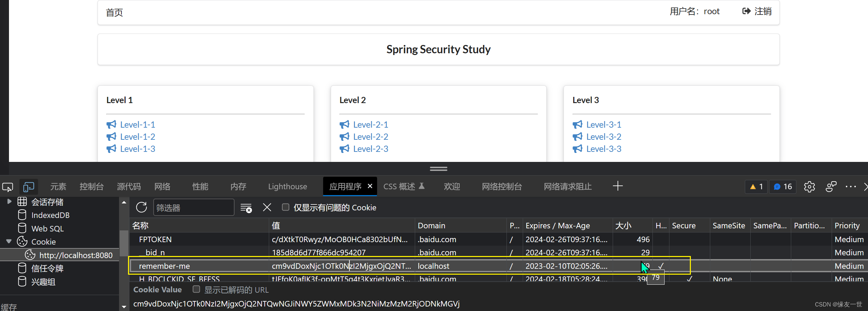
Task: Add a new DevTools tab with plus
Action: tap(618, 186)
